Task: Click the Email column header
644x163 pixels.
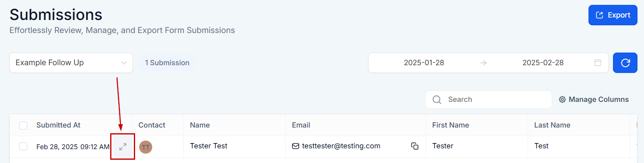Action: click(301, 125)
